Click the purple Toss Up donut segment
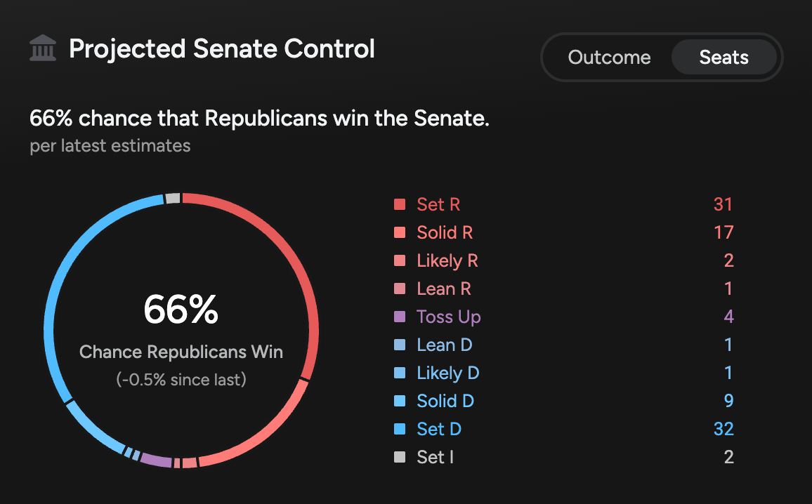Image resolution: width=812 pixels, height=504 pixels. click(156, 460)
